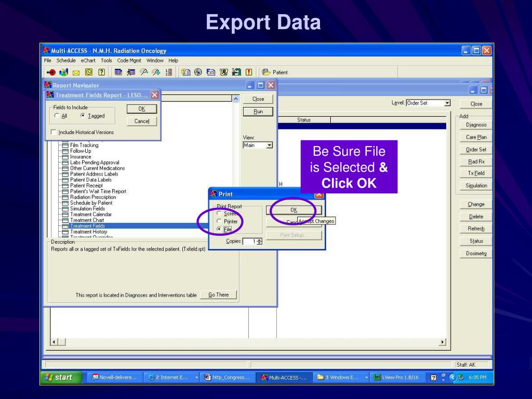Click the Dosimetry button

(x=476, y=254)
